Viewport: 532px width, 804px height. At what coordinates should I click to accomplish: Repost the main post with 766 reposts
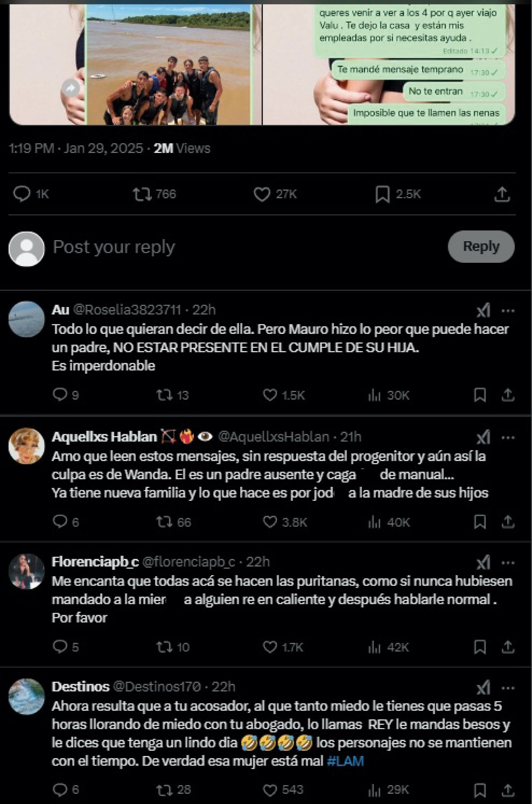(x=142, y=194)
